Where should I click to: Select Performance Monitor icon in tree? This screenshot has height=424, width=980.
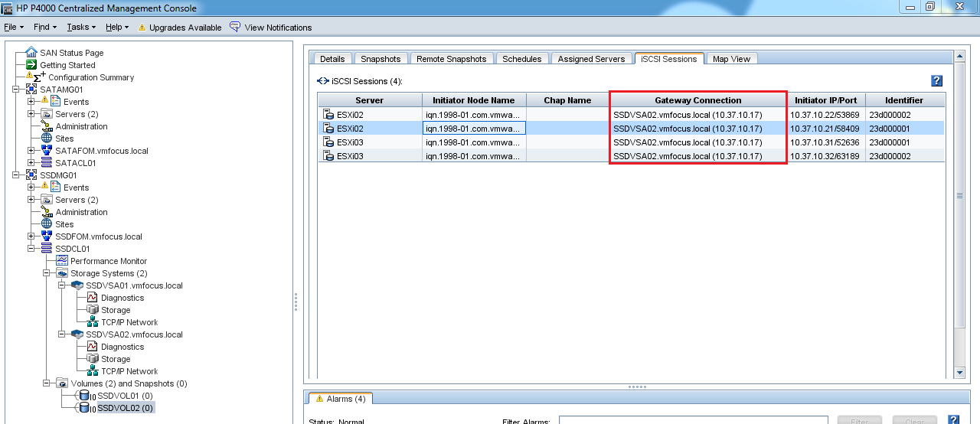pos(63,261)
